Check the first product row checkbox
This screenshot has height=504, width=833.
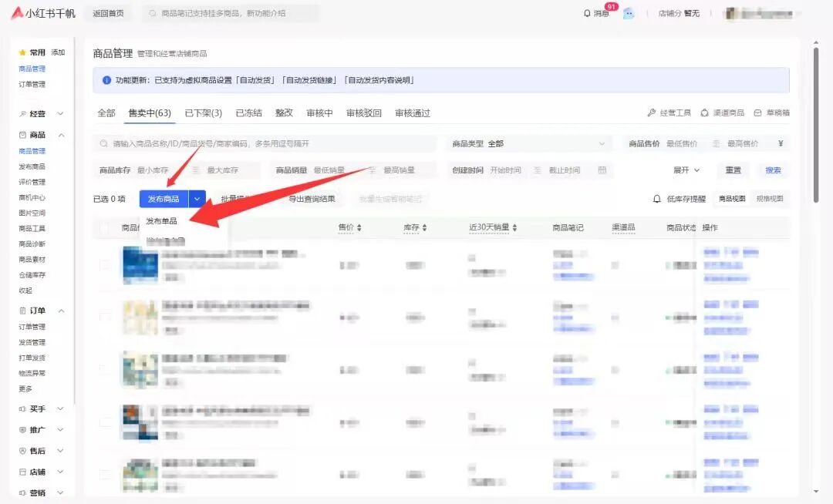click(104, 264)
